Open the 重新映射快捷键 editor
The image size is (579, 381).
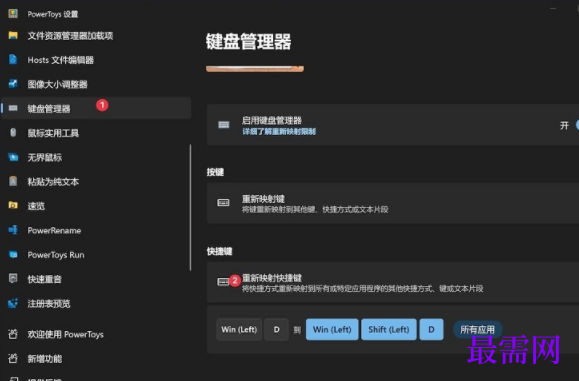tap(393, 282)
